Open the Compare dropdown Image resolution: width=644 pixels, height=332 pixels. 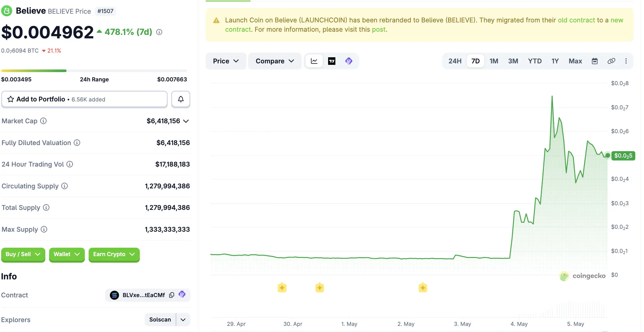click(275, 61)
